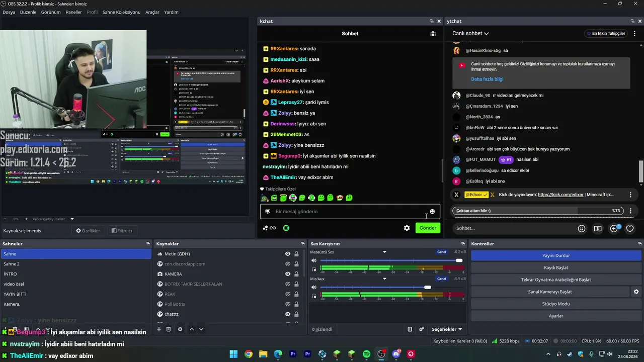Screen dimensions: 644x362
Task: Click the Yayını Durdur button
Action: tap(556, 255)
